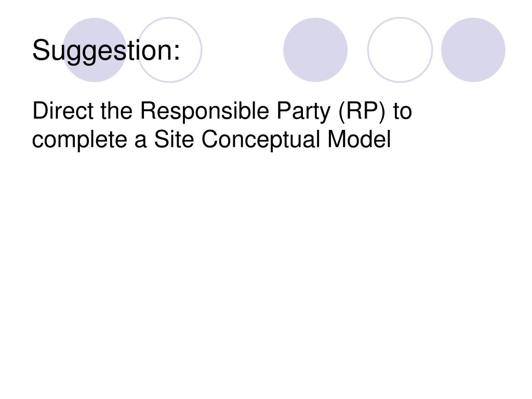Select the middle filled lavender circle

click(x=315, y=50)
